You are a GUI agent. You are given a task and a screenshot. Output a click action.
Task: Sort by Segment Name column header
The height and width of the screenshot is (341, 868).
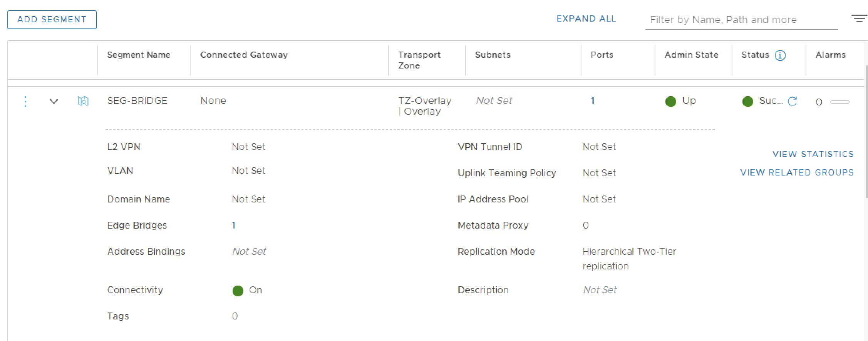(x=139, y=55)
